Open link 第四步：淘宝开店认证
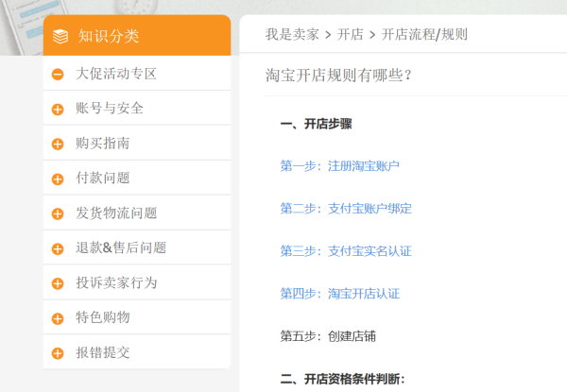Image resolution: width=567 pixels, height=392 pixels. (340, 294)
